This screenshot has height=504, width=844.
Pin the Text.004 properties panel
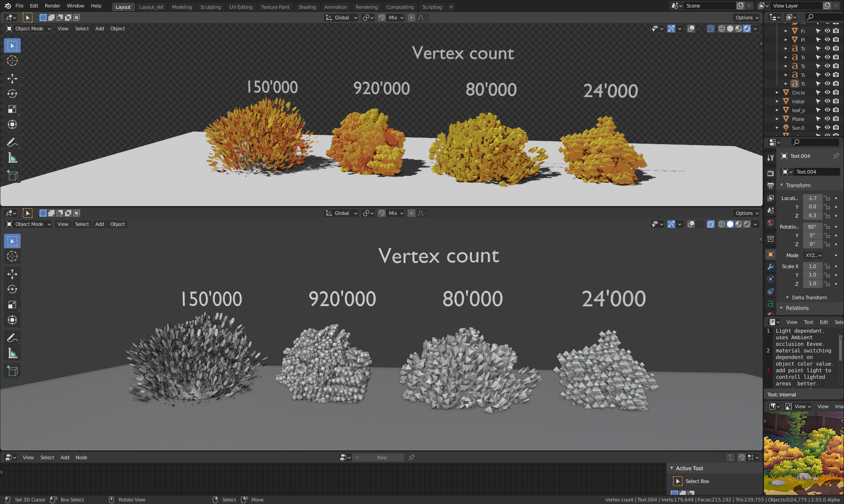tap(836, 156)
